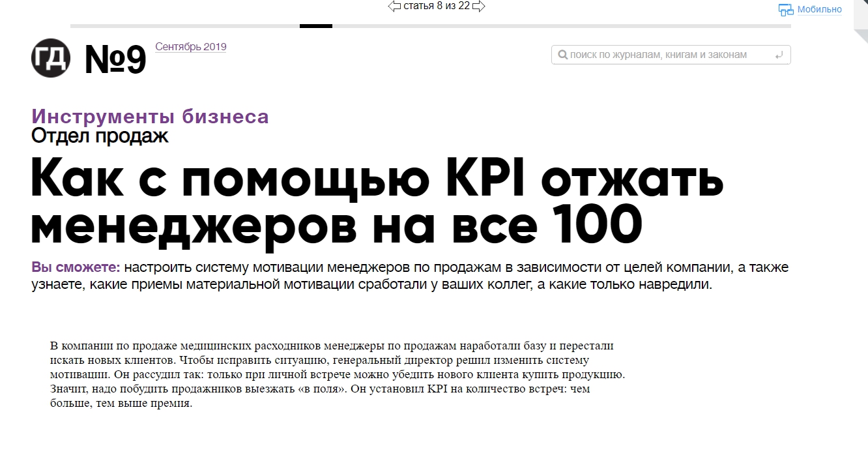
Task: Click the black segment of article progress bar
Action: [316, 26]
